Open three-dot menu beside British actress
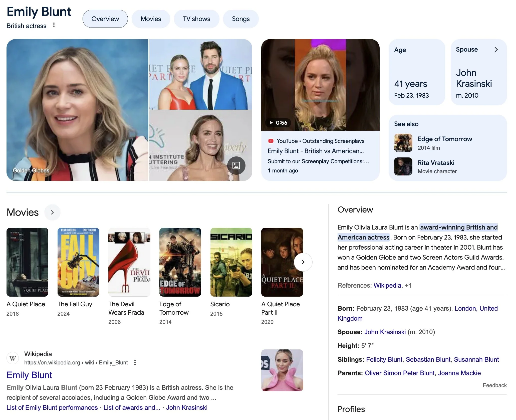 pos(54,25)
